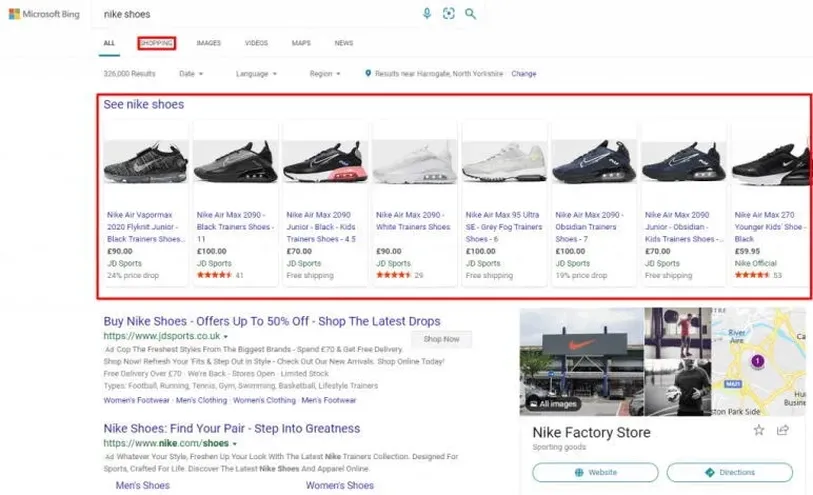This screenshot has width=813, height=495.
Task: Open Air Max 2090 Obsidian Trainers shoe image
Action: (594, 162)
